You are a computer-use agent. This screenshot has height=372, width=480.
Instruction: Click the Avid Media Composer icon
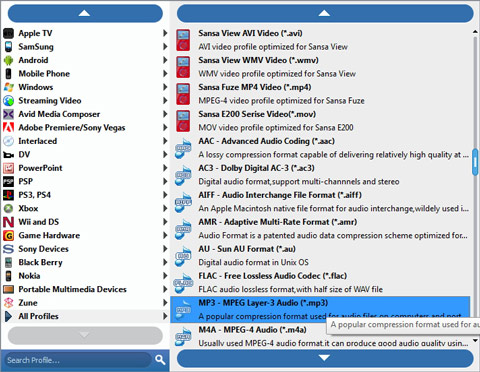[8, 114]
